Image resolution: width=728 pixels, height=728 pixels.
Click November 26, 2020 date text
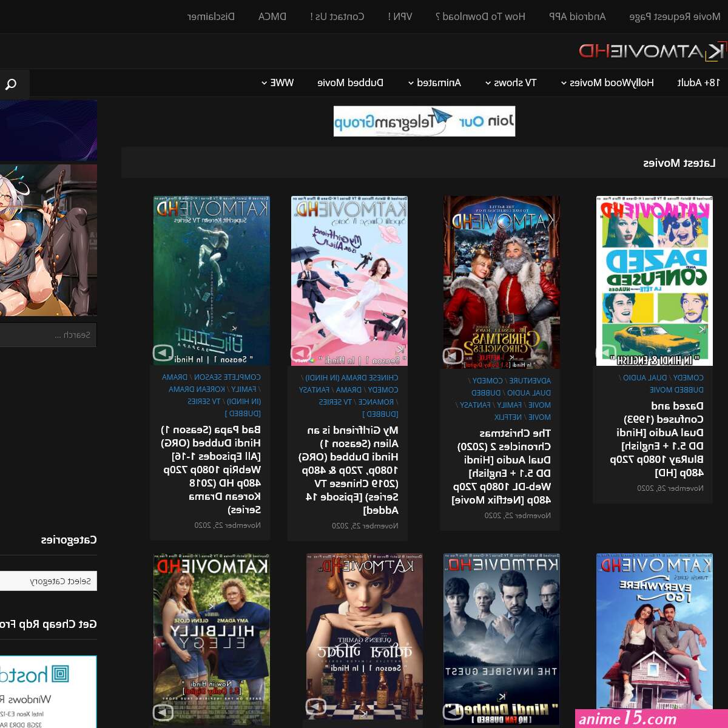click(x=670, y=488)
